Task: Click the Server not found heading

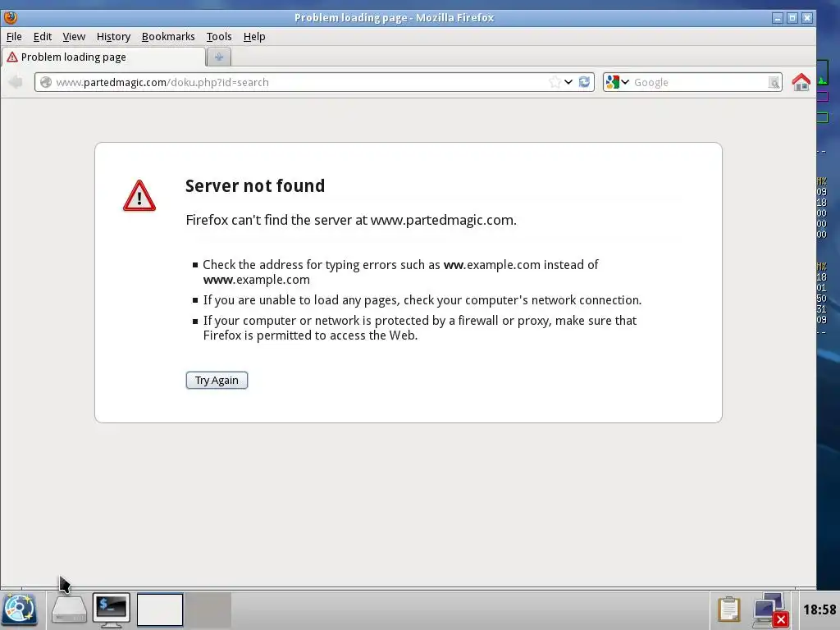Action: [x=255, y=185]
